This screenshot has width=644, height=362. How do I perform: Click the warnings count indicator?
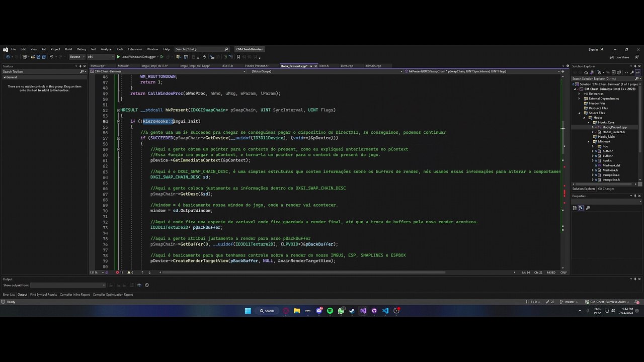(x=130, y=273)
